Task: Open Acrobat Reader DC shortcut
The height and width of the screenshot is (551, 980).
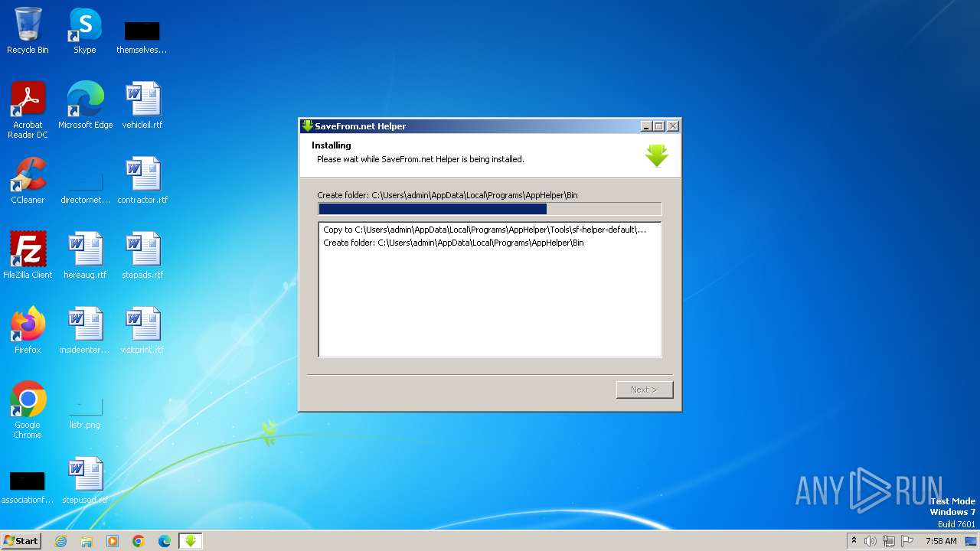Action: [x=28, y=109]
